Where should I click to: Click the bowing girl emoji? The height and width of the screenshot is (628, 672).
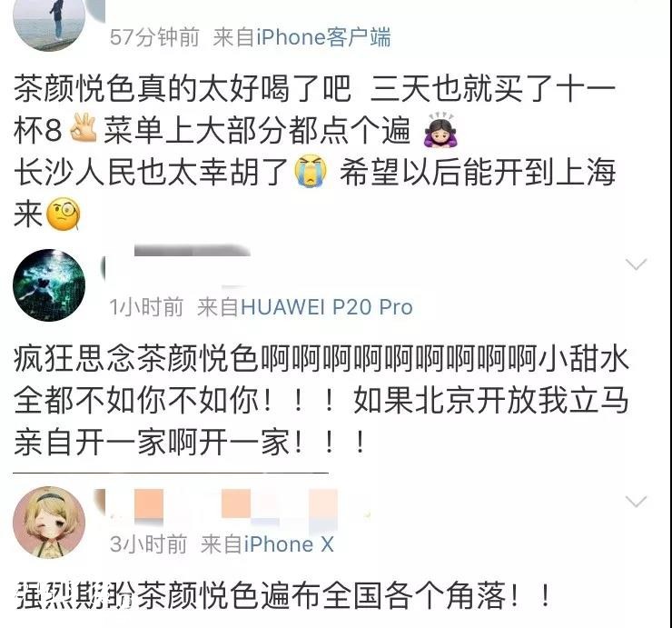click(x=440, y=129)
